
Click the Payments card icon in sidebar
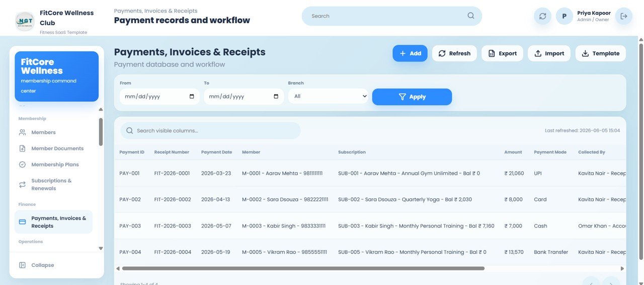tap(22, 222)
